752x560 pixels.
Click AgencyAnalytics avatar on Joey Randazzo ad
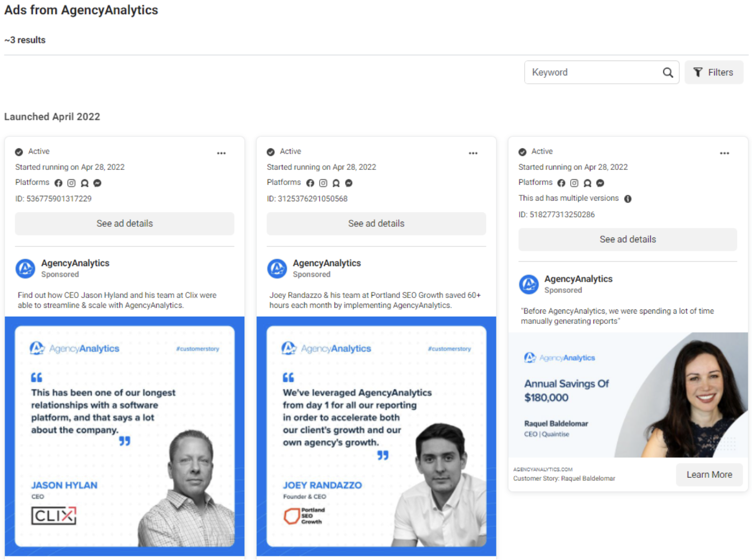pos(277,269)
